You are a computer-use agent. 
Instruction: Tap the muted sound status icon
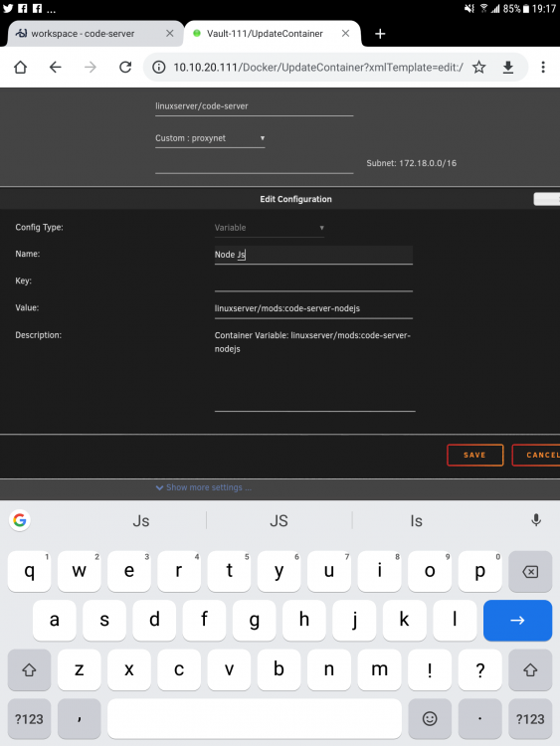(469, 9)
